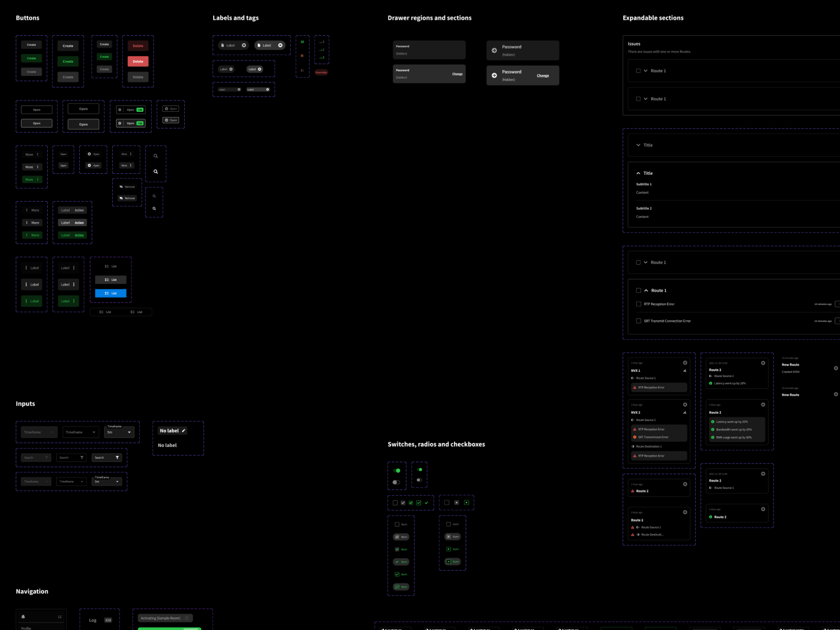
Task: Close the New Route Created NVX4 notification
Action: point(836,368)
